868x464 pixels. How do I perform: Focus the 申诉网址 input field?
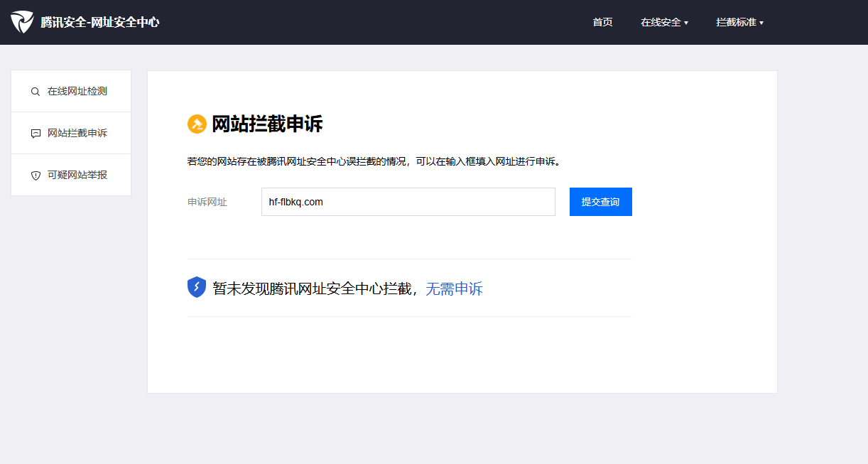click(x=408, y=202)
